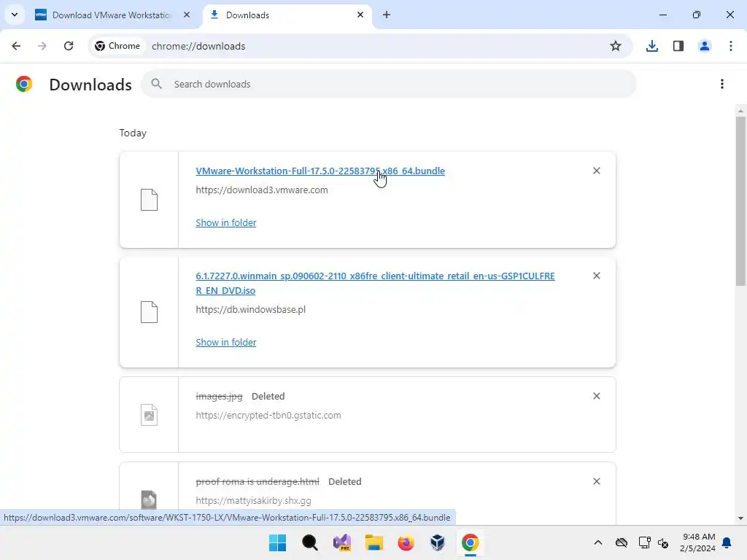Click https://download3.vmware.com source text
The height and width of the screenshot is (560, 747).
[262, 190]
